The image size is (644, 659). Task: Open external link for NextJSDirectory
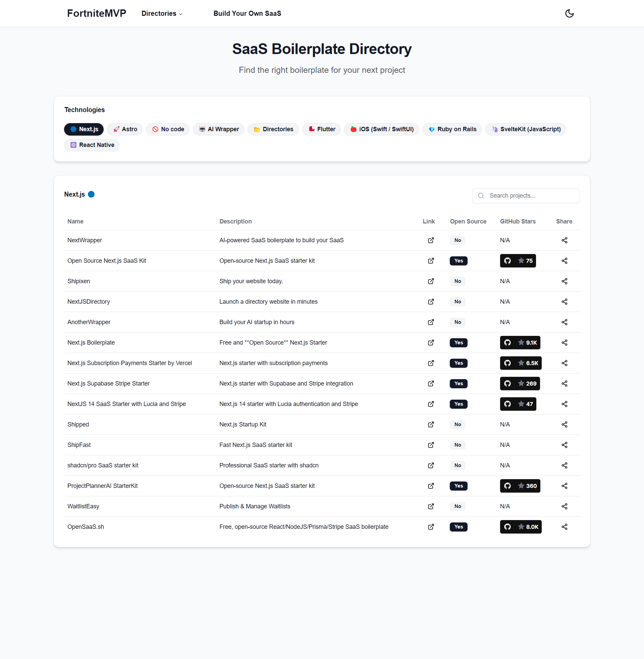431,302
